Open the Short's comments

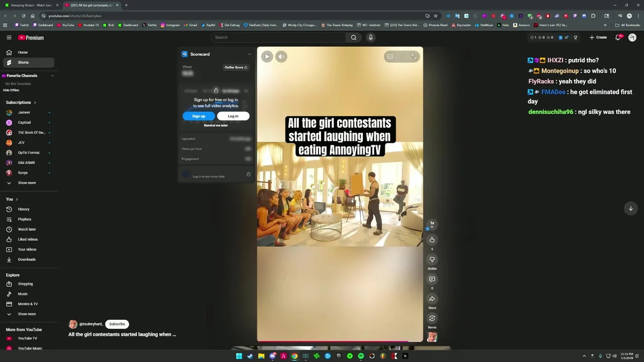[x=432, y=279]
